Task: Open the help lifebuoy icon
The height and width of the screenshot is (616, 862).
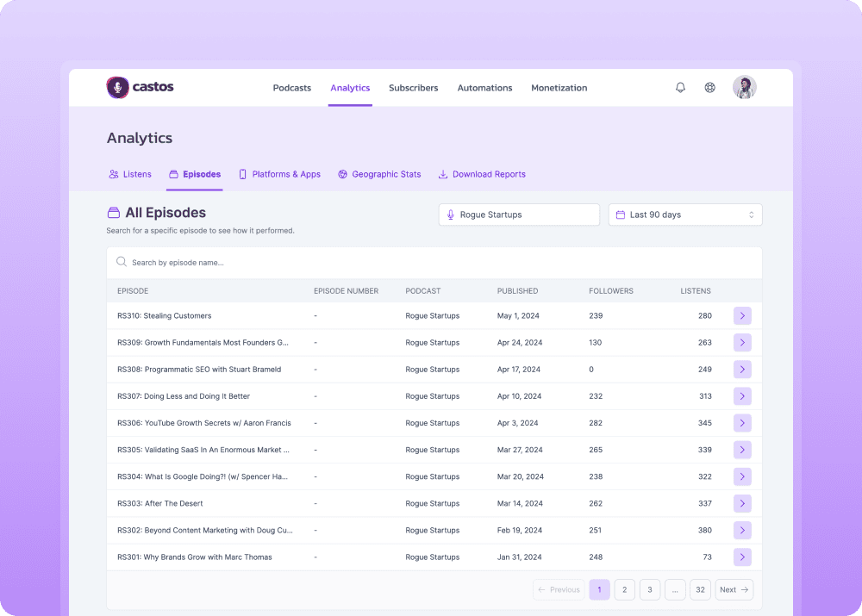Action: point(709,87)
